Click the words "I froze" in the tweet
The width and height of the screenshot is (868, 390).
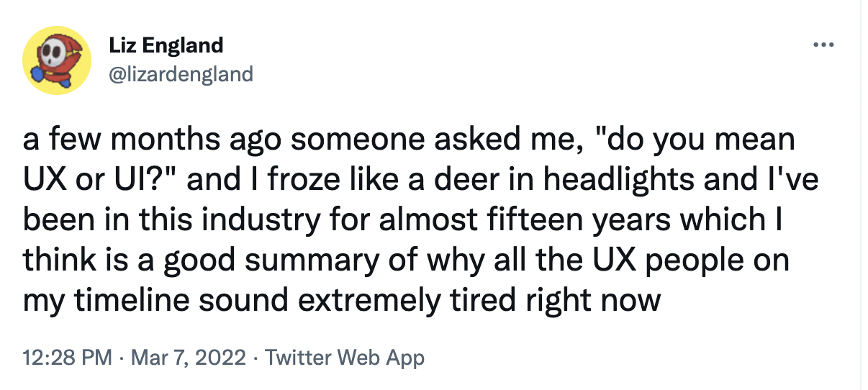280,180
